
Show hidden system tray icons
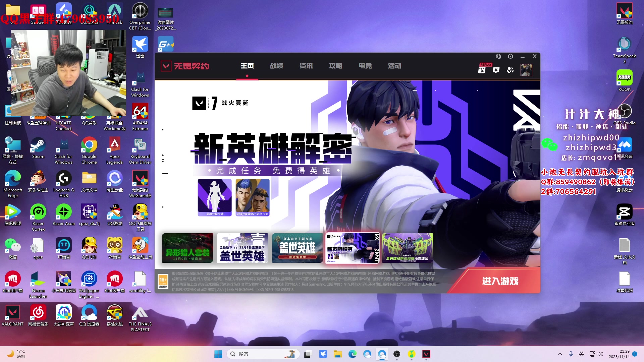[560, 354]
